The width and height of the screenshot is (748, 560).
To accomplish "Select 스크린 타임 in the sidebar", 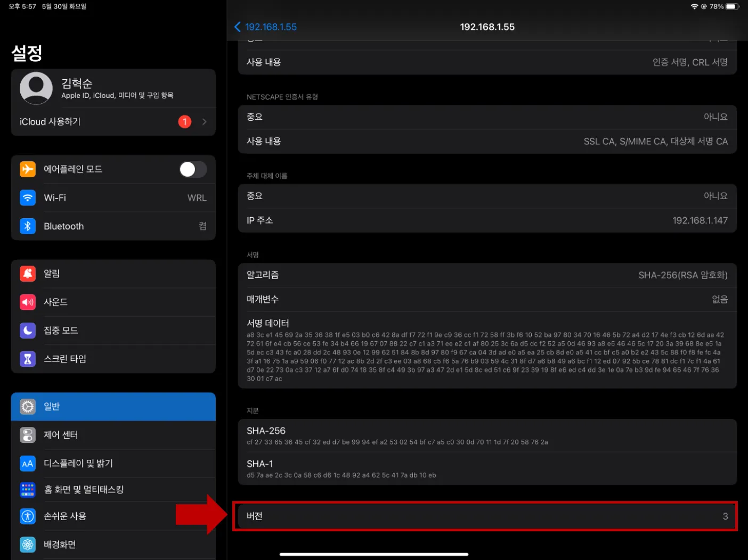I will [113, 359].
